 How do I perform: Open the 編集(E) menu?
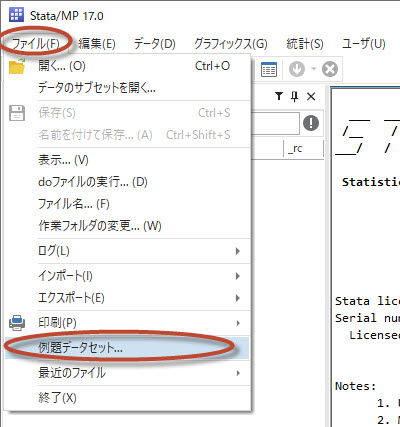tap(97, 44)
